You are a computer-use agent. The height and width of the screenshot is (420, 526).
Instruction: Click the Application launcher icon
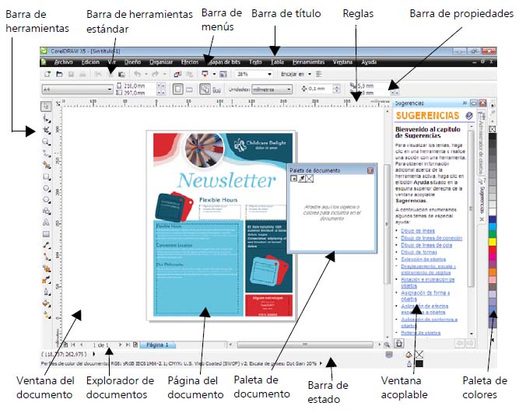205,74
